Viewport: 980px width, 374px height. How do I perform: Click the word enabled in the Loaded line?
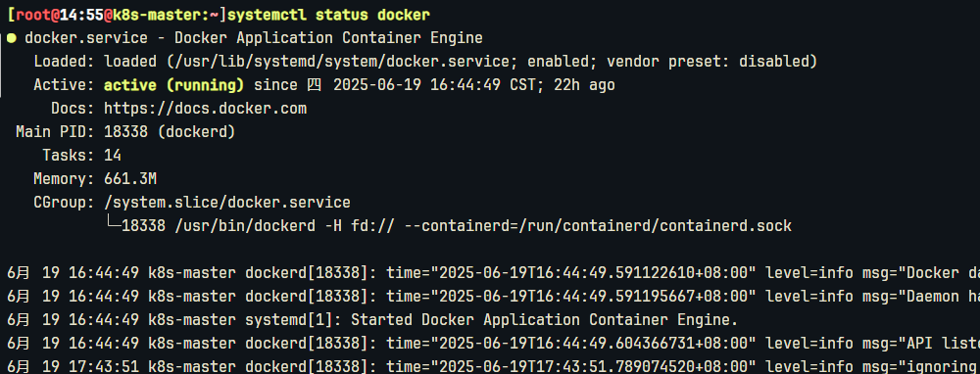point(554,61)
